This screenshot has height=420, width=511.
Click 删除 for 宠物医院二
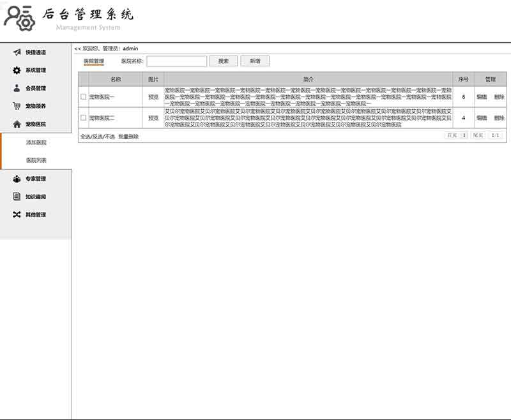(499, 118)
